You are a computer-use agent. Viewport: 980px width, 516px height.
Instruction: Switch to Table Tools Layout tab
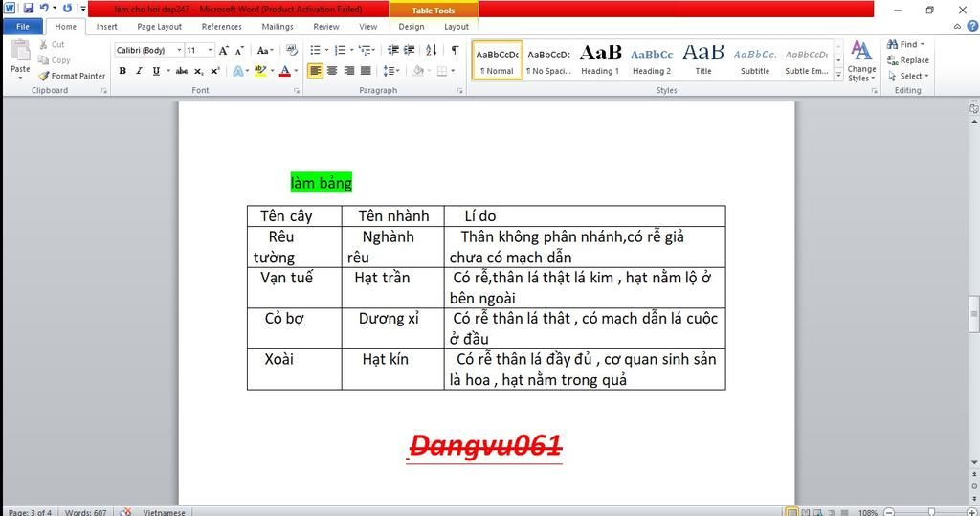tap(457, 27)
